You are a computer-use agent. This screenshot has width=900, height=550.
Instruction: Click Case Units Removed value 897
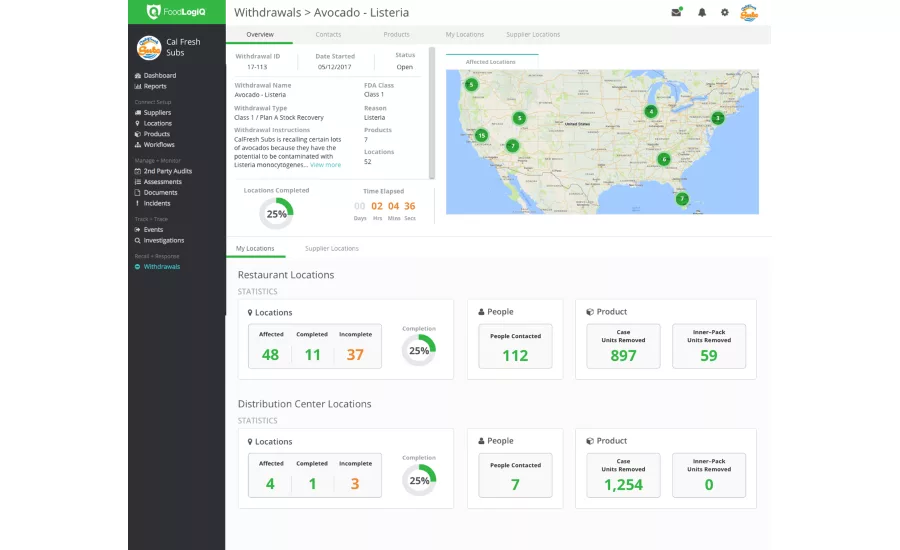point(623,356)
